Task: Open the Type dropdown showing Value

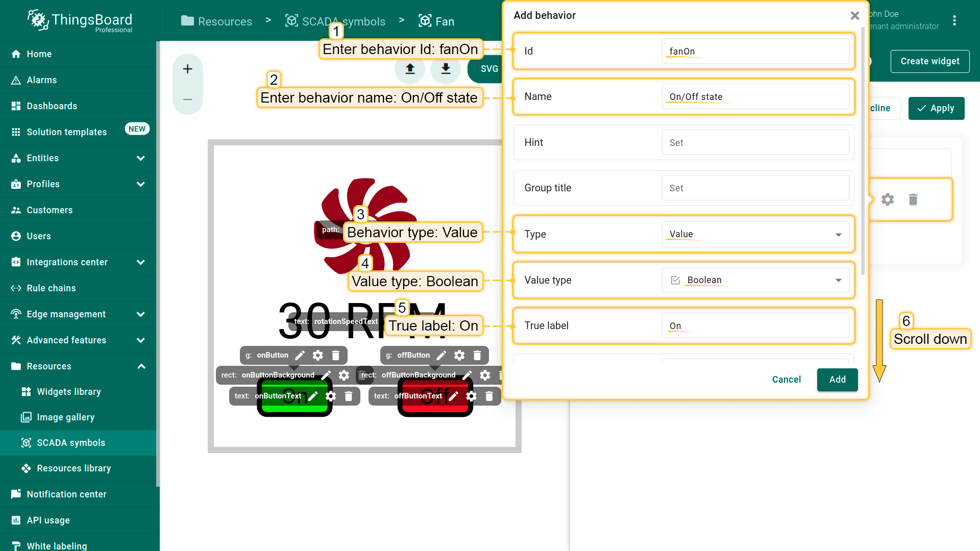Action: (754, 234)
